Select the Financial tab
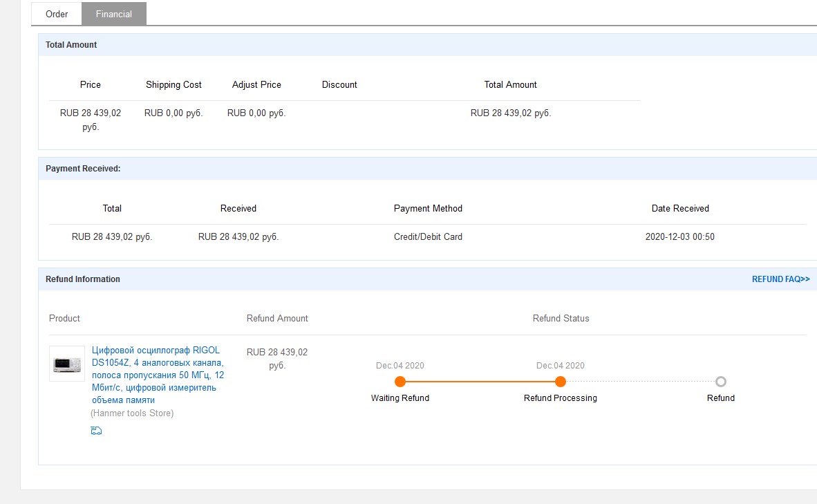This screenshot has width=817, height=504. (x=114, y=14)
